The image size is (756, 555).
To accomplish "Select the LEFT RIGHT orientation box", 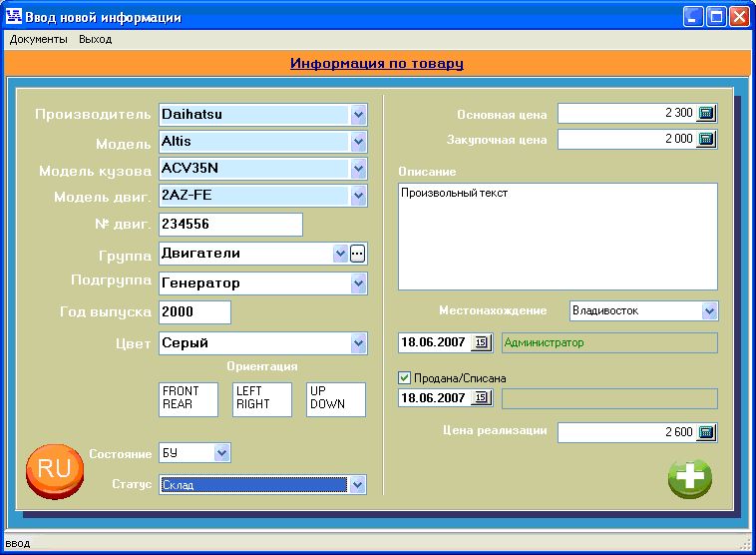I will pos(262,399).
